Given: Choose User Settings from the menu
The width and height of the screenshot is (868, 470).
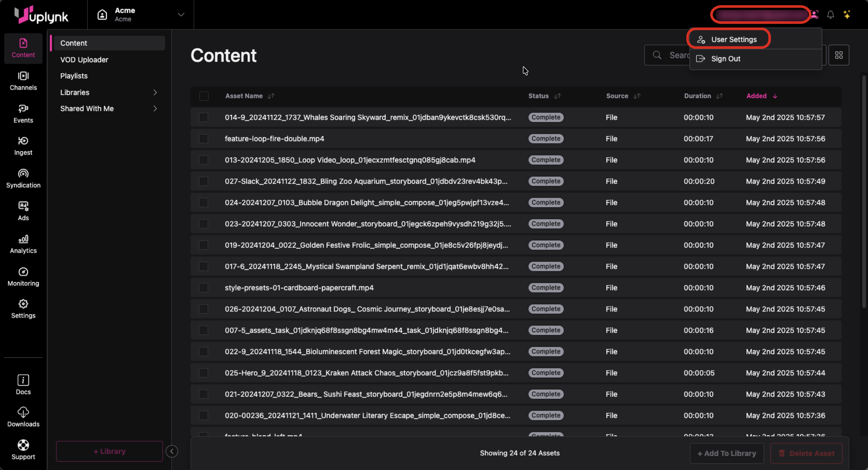Looking at the screenshot, I should coord(734,39).
